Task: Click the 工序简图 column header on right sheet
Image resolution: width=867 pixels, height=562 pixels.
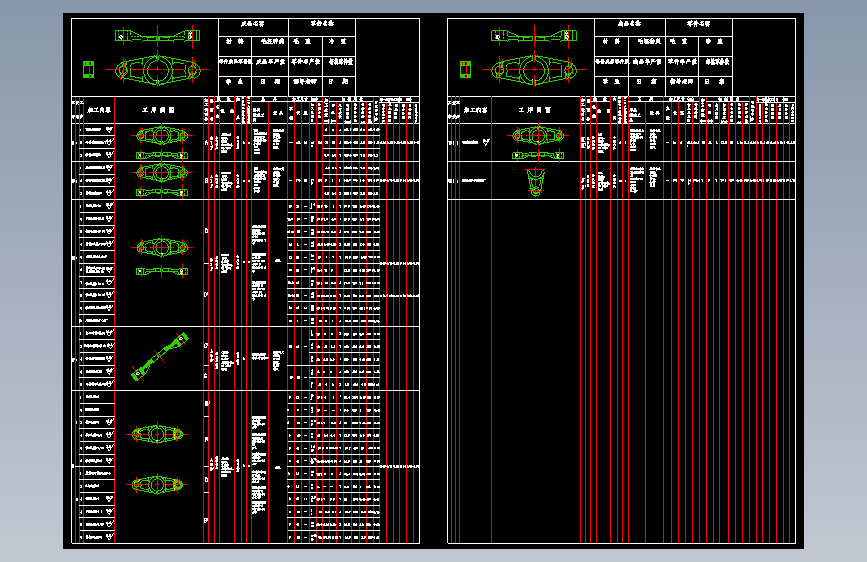Action: (x=535, y=110)
